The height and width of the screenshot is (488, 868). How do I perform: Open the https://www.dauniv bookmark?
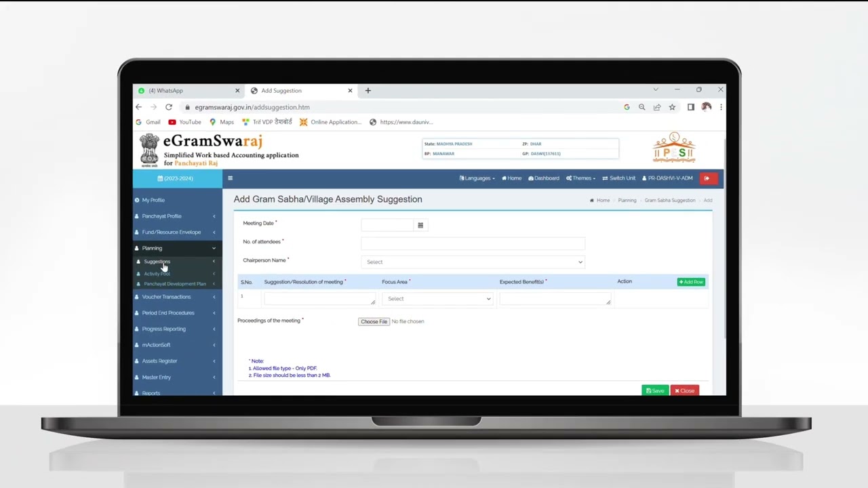[401, 122]
